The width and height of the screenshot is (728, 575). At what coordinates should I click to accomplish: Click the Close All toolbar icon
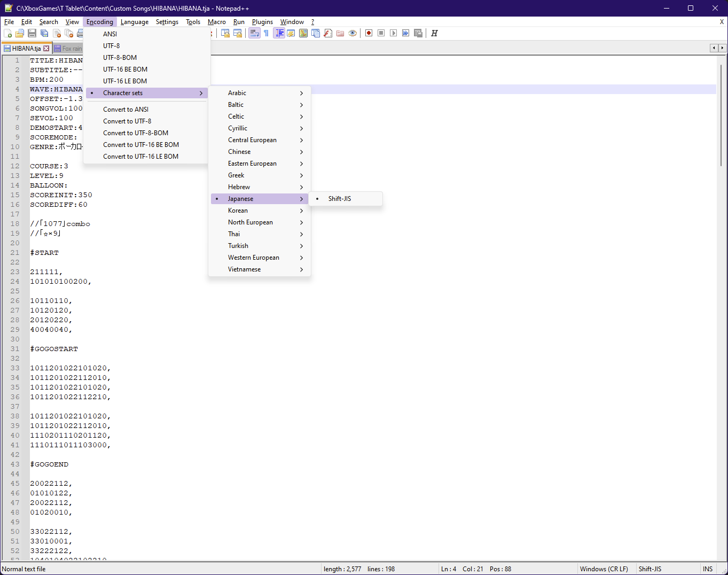click(x=69, y=33)
